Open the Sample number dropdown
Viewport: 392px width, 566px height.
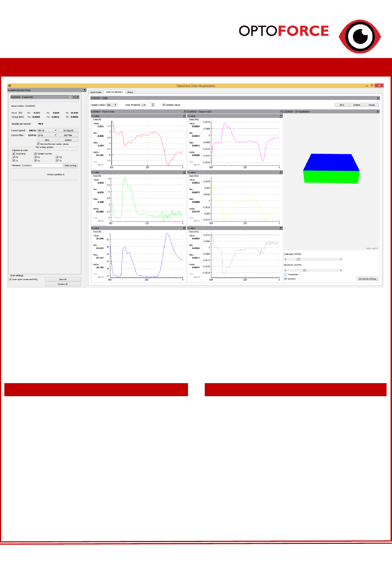112,105
